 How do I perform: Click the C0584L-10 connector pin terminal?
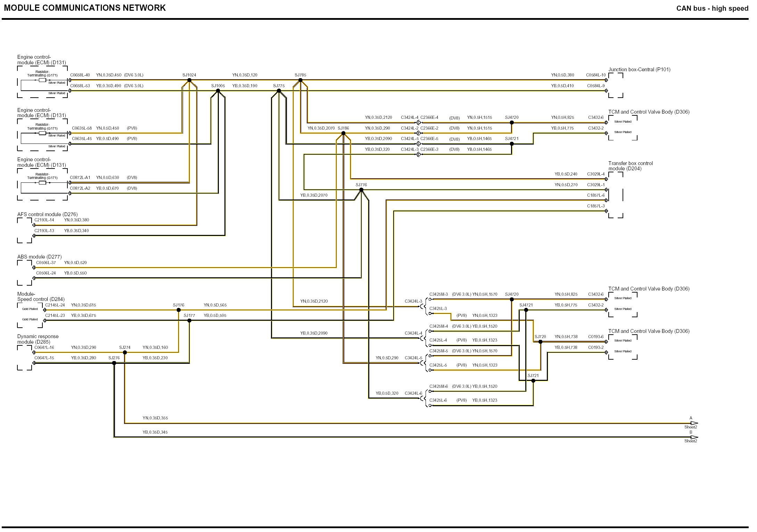click(606, 80)
